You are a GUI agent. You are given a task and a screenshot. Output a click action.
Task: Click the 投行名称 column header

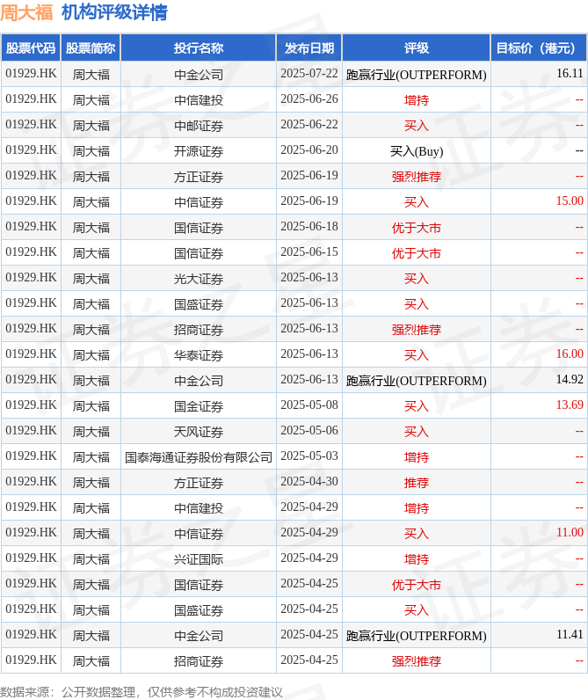click(199, 48)
